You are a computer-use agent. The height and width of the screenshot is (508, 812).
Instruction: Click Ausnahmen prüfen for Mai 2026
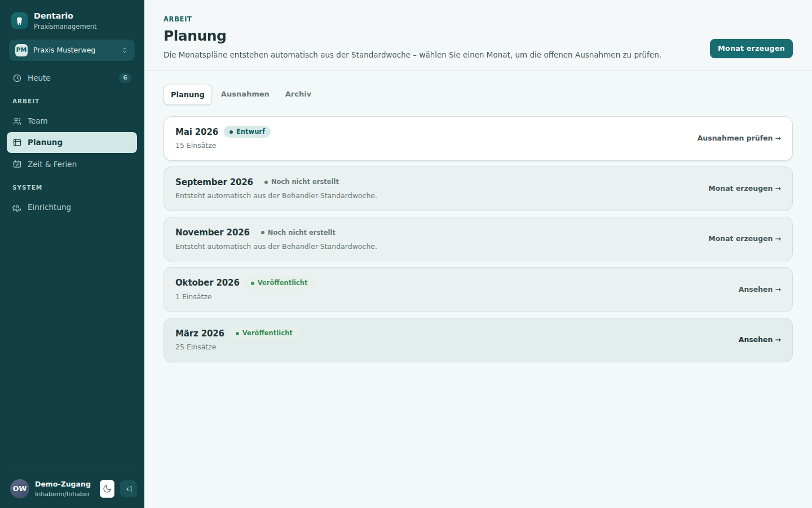point(739,138)
